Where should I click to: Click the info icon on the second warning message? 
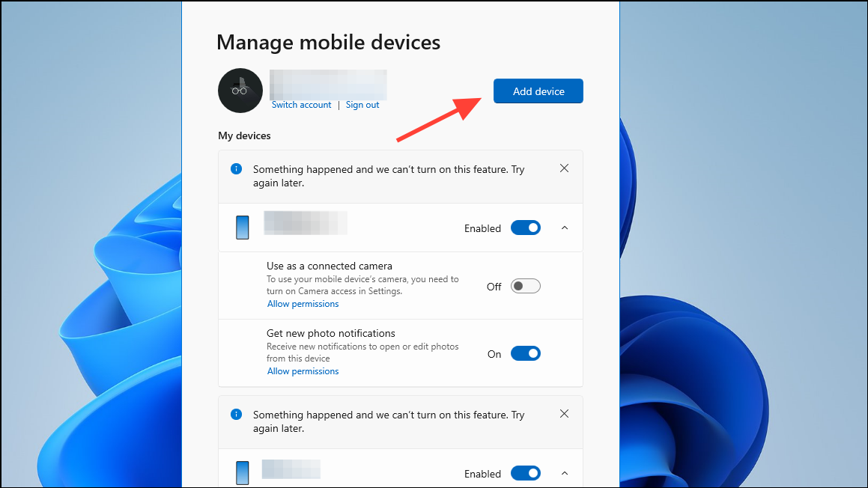point(236,414)
